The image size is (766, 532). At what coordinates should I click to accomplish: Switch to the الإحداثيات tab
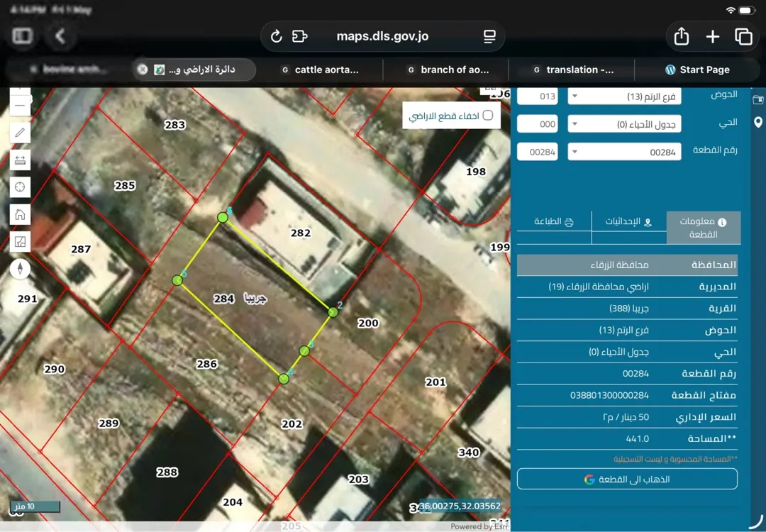tap(628, 222)
